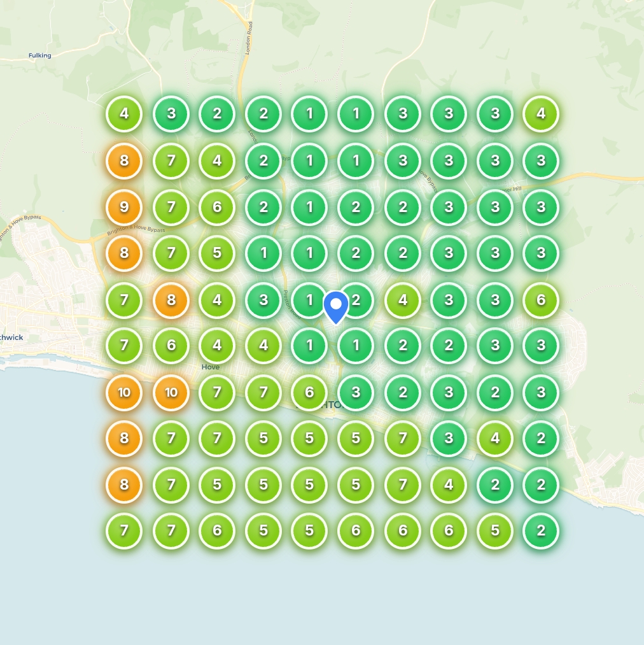Open the 6 marker covering the Brighton label
This screenshot has height=645, width=644.
[x=309, y=392]
